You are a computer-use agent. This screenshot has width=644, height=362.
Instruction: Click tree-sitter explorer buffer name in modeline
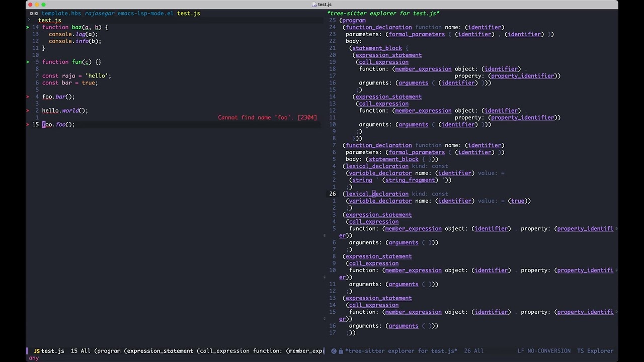(x=401, y=351)
